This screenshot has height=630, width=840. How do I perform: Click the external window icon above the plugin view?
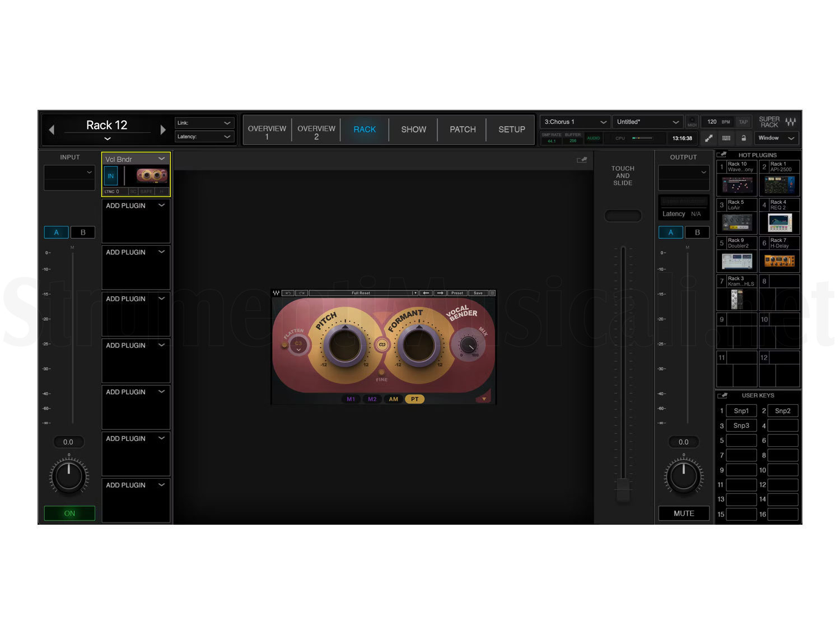581,160
